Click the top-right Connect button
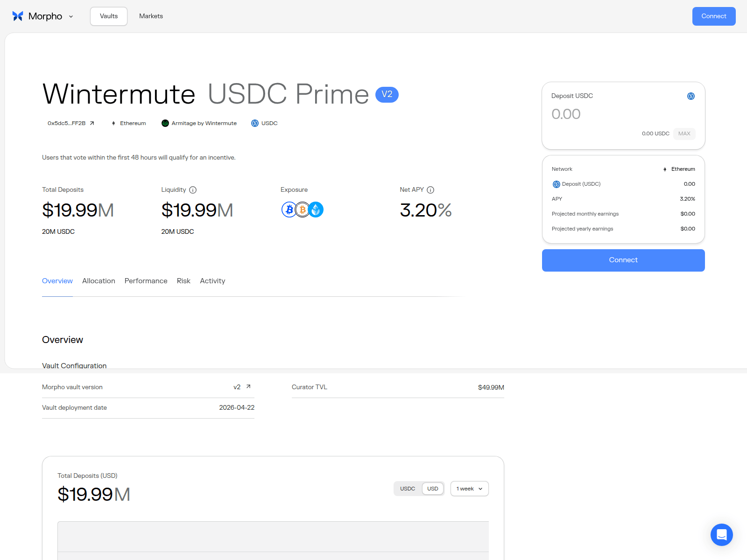747x560 pixels. [x=714, y=16]
